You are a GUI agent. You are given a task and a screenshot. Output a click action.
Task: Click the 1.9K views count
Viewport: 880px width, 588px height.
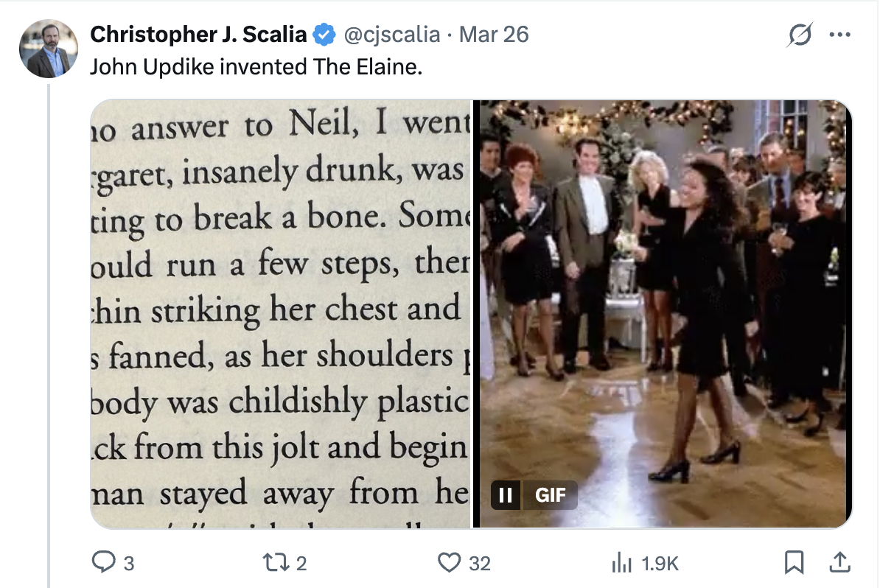[x=660, y=564]
